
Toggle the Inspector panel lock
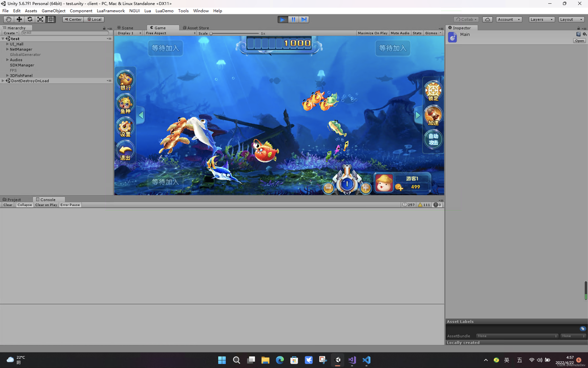pyautogui.click(x=578, y=28)
